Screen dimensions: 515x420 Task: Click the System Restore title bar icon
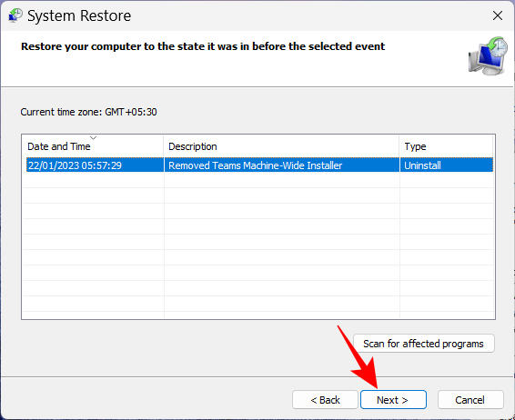click(x=15, y=15)
